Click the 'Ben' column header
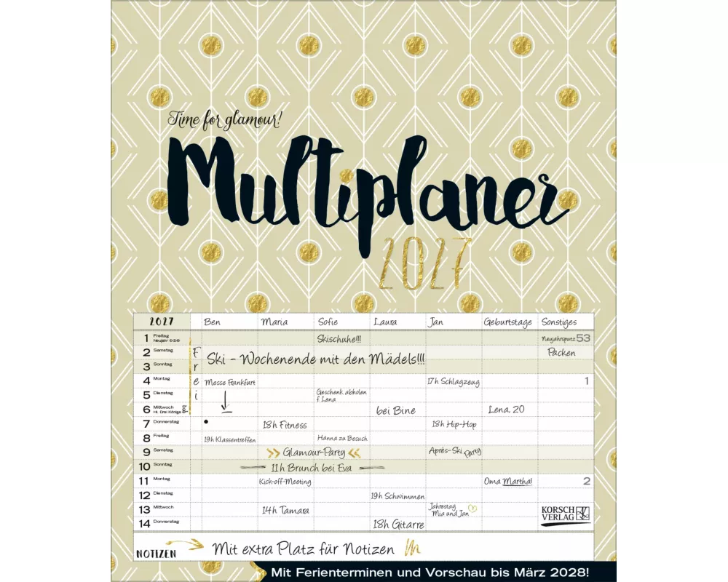Screen dimensions: 728x582 point(212,322)
